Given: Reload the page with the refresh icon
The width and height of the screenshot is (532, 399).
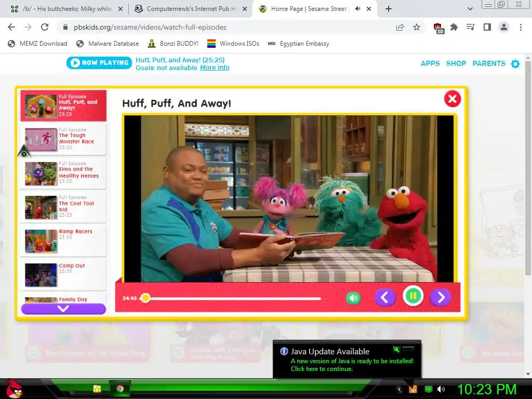Looking at the screenshot, I should click(45, 27).
